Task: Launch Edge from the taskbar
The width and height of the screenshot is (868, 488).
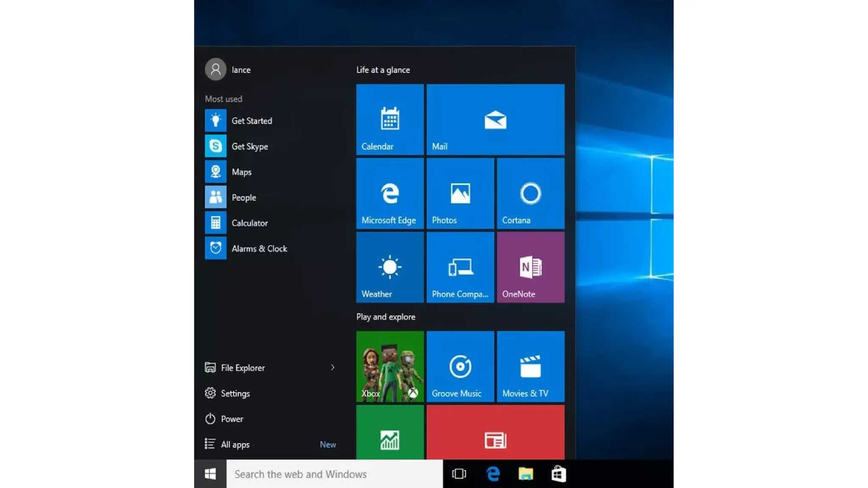Action: [492, 474]
